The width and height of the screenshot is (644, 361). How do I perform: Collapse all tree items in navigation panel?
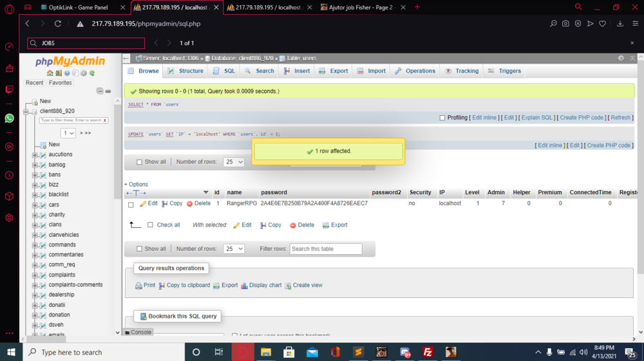100,91
